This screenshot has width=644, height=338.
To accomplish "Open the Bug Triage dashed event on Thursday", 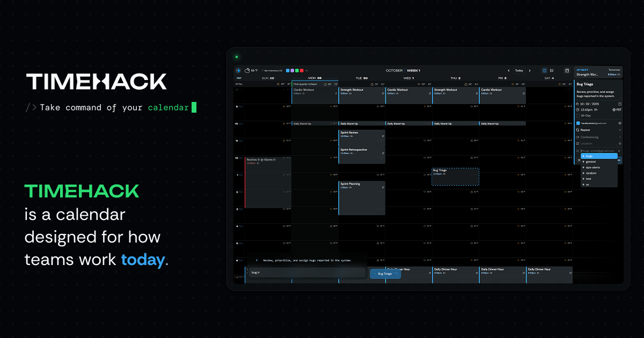I will point(456,177).
